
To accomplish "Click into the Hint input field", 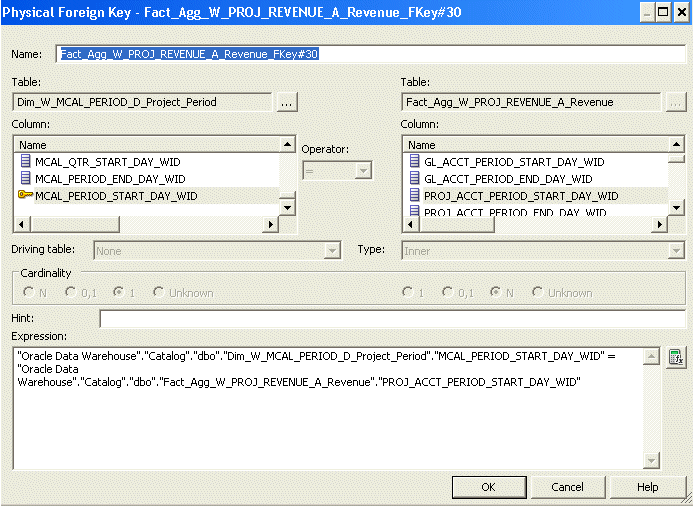I will [392, 319].
